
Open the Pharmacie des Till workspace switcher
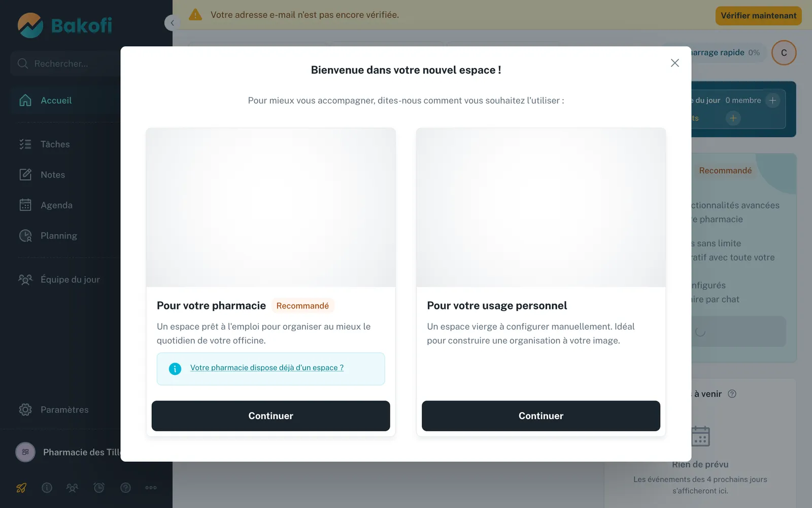click(68, 452)
